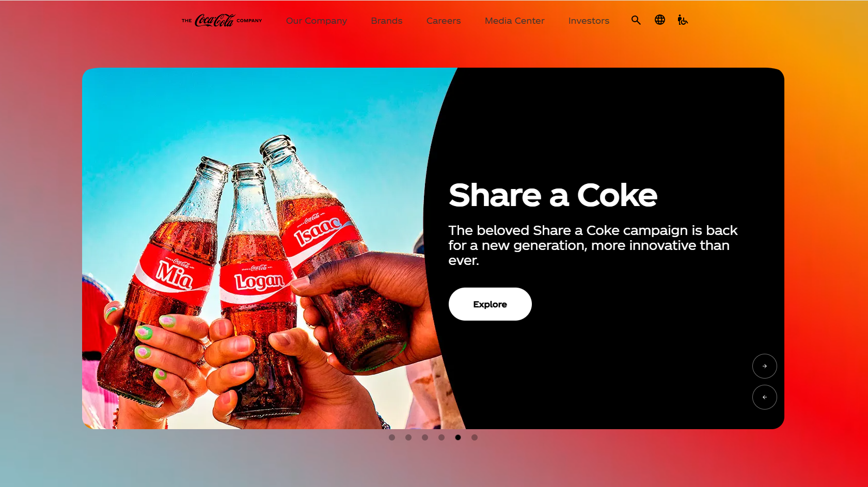The width and height of the screenshot is (868, 487).
Task: Expand the Careers menu
Action: click(444, 21)
